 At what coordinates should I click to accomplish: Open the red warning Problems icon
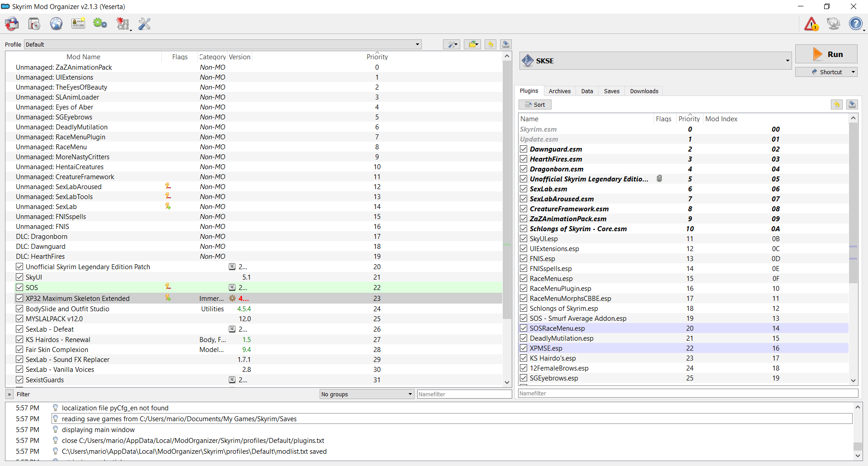click(811, 24)
